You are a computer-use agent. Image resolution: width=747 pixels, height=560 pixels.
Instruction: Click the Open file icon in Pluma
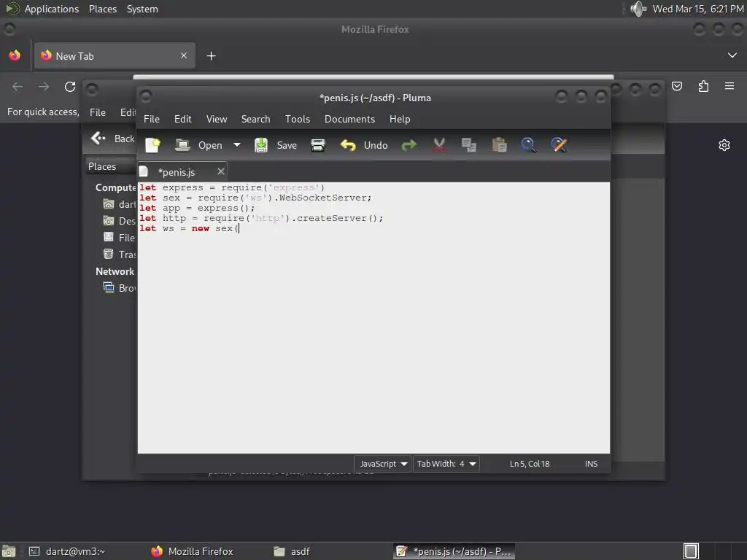pos(182,145)
